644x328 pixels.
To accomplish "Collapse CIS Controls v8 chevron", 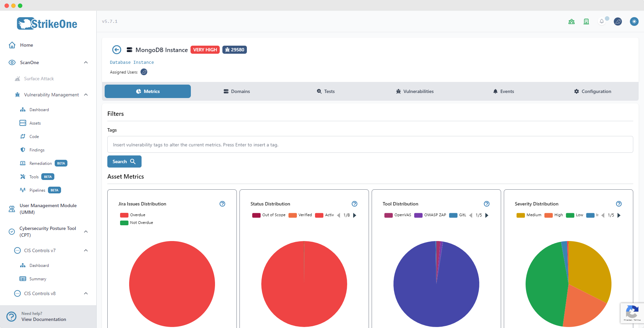I will (x=86, y=293).
